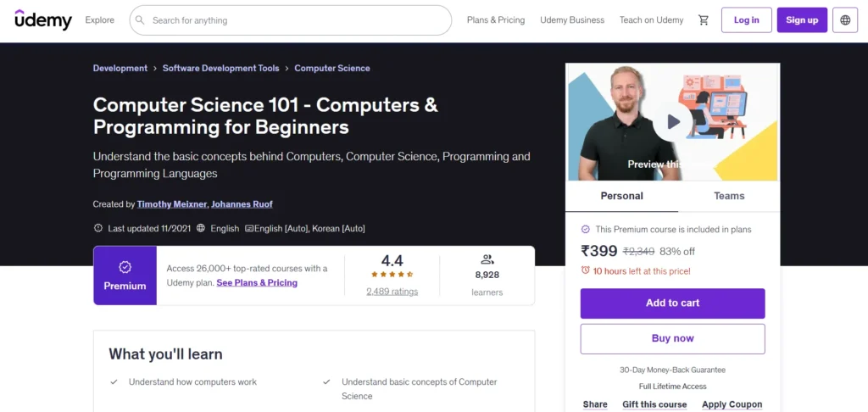Open the shopping cart
Viewport: 868px width, 412px height.
point(704,20)
